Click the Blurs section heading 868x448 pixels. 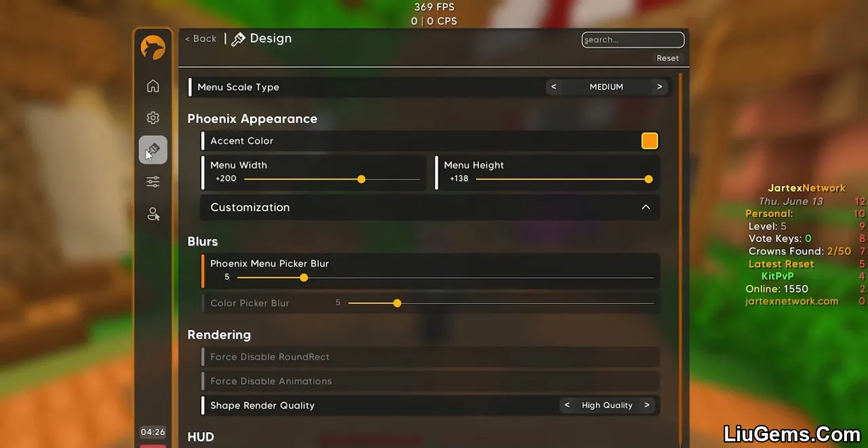click(202, 242)
